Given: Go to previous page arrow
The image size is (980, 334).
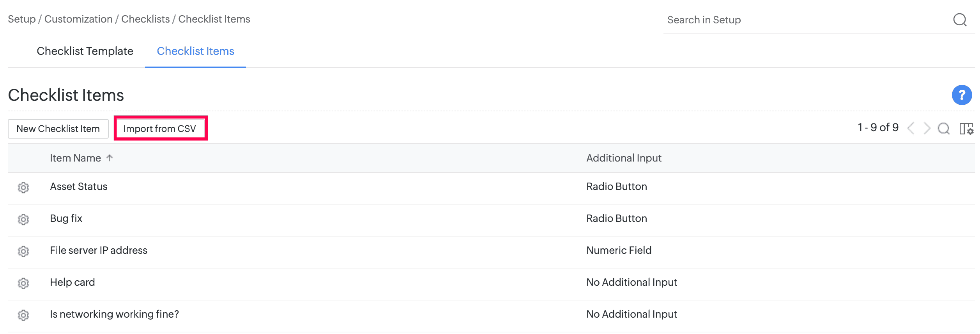Looking at the screenshot, I should click(911, 128).
